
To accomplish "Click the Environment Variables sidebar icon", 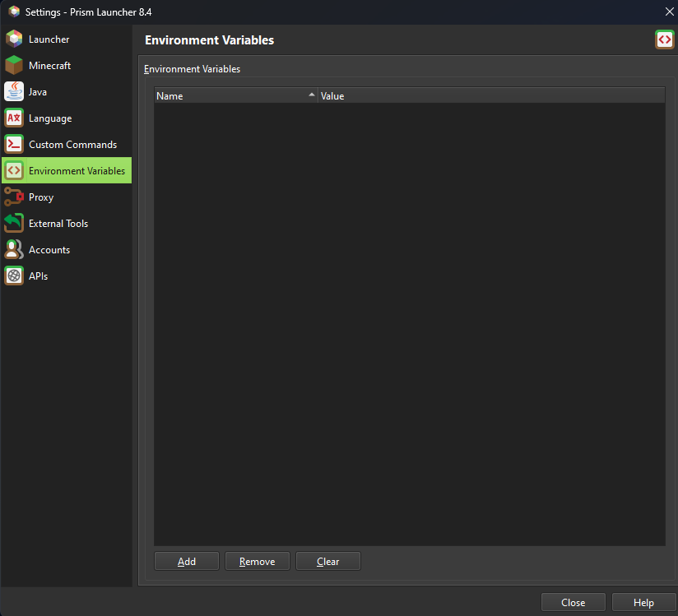I will tap(14, 171).
